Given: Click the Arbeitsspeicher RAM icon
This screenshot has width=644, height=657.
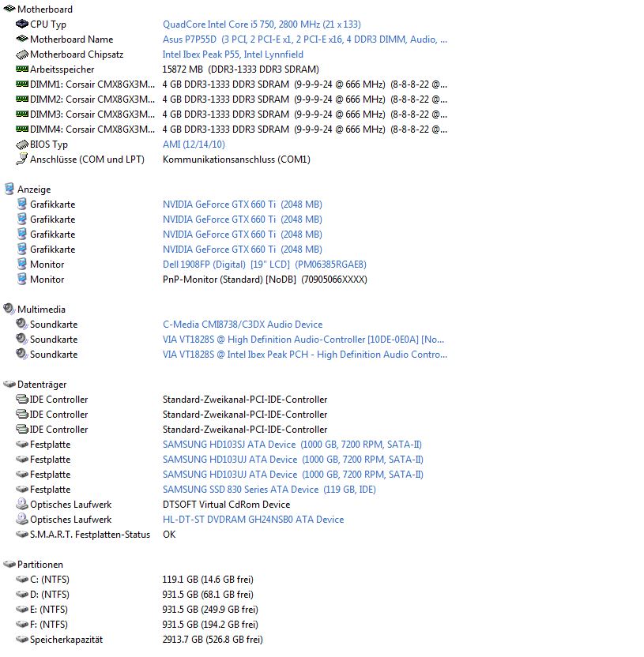Looking at the screenshot, I should pos(22,69).
